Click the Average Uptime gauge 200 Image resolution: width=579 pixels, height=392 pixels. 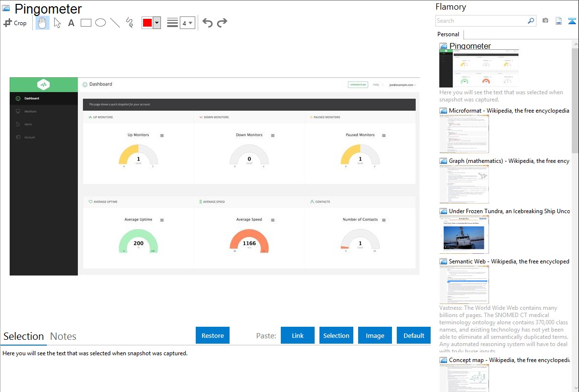(x=139, y=241)
